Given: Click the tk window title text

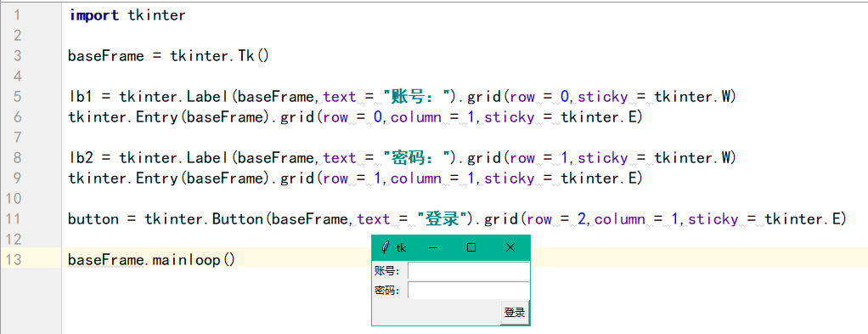Looking at the screenshot, I should (402, 247).
